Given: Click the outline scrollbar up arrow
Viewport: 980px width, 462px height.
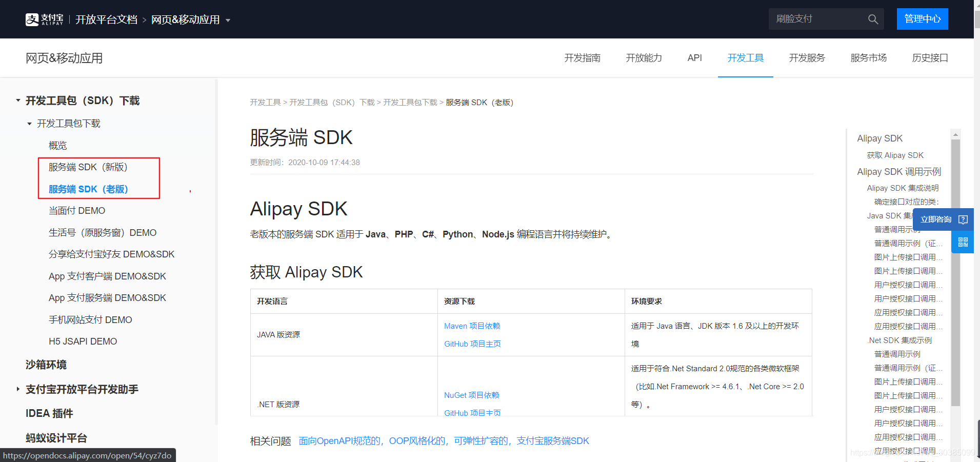Looking at the screenshot, I should [955, 134].
